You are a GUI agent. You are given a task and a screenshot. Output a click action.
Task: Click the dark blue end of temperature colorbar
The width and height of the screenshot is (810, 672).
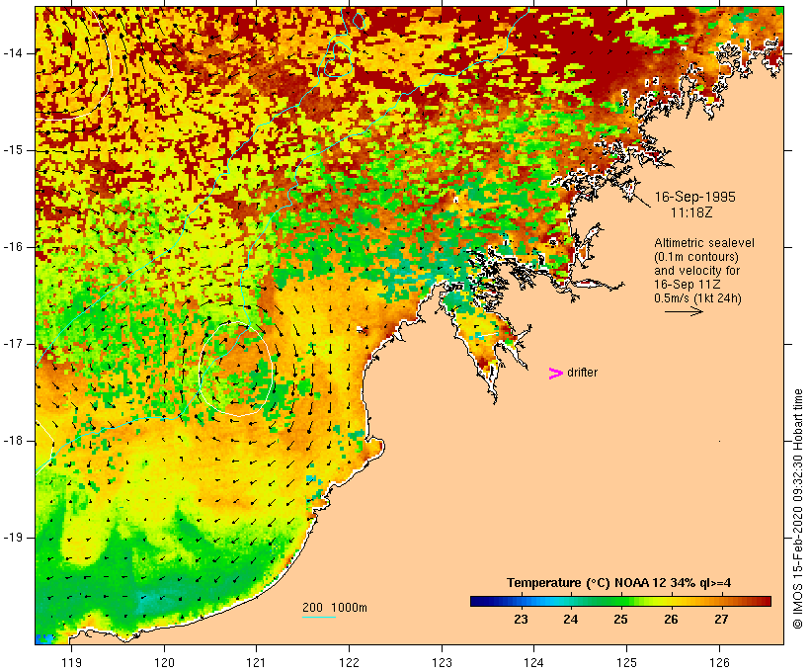click(x=478, y=601)
